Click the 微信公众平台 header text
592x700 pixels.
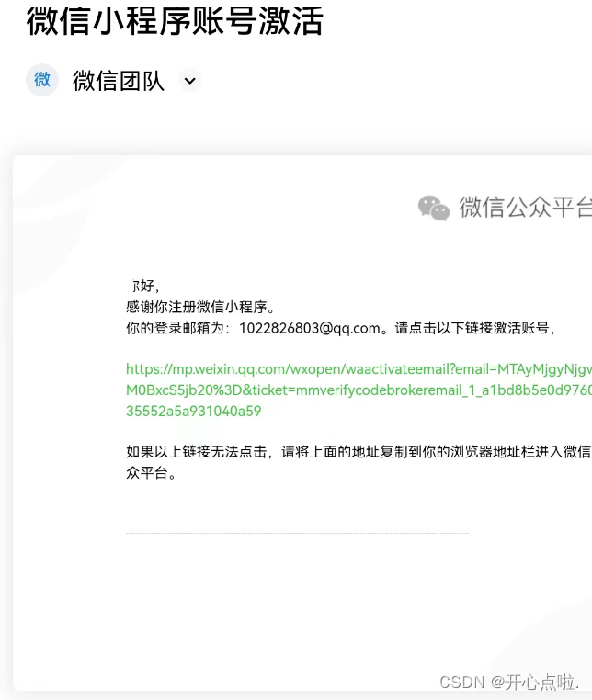click(x=526, y=207)
